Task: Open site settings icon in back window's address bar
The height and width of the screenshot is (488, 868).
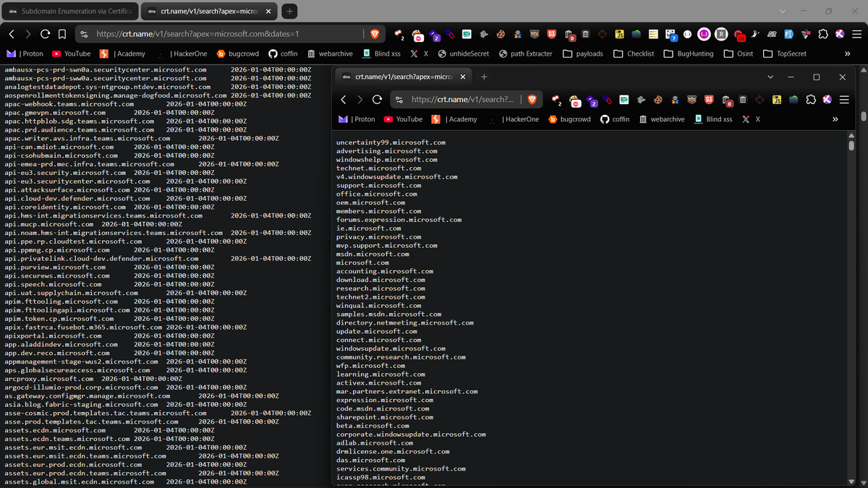Action: point(84,34)
